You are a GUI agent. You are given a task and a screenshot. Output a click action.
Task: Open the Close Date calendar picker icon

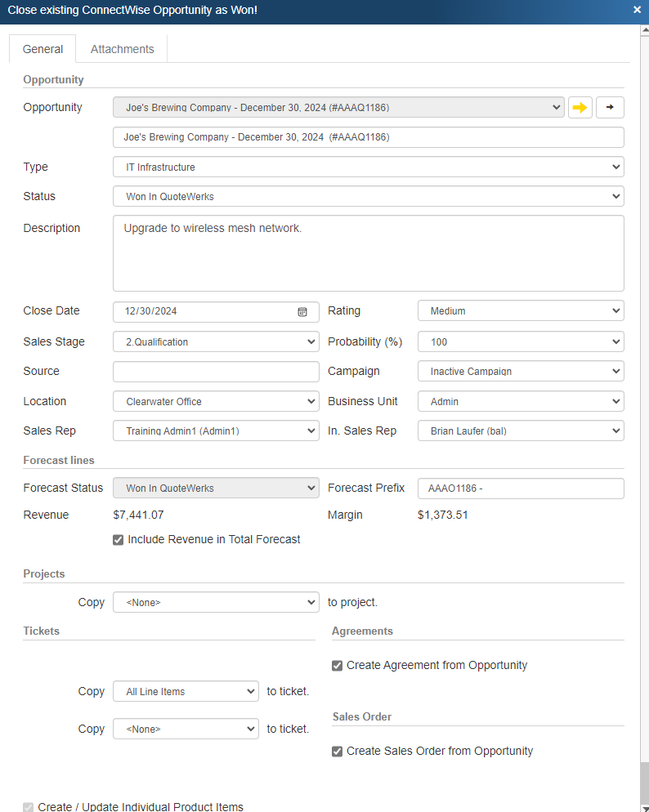point(302,312)
